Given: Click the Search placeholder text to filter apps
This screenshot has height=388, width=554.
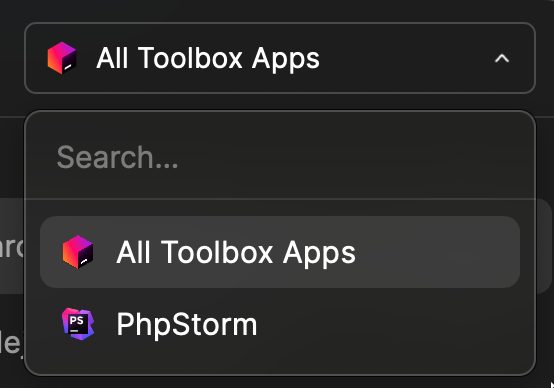Looking at the screenshot, I should point(117,157).
